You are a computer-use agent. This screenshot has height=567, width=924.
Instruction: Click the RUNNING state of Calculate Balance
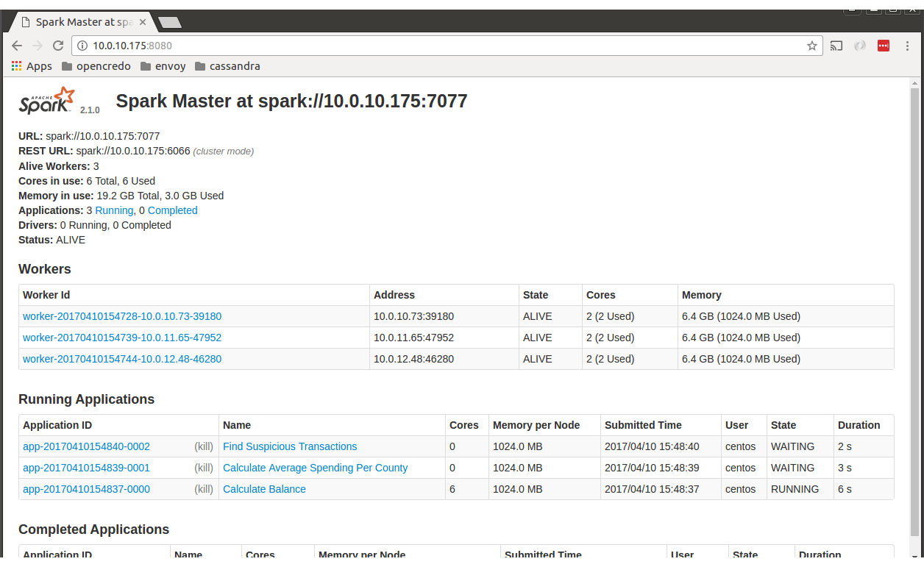[795, 489]
